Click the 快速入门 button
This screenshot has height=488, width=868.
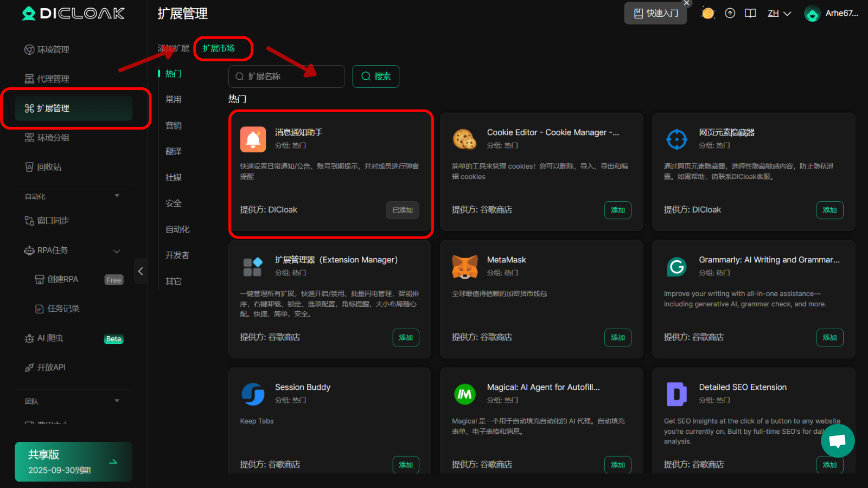(x=655, y=14)
